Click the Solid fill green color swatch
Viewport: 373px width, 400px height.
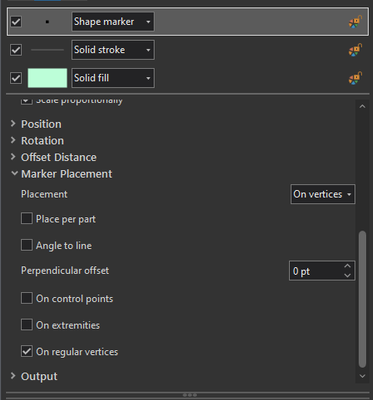point(47,78)
